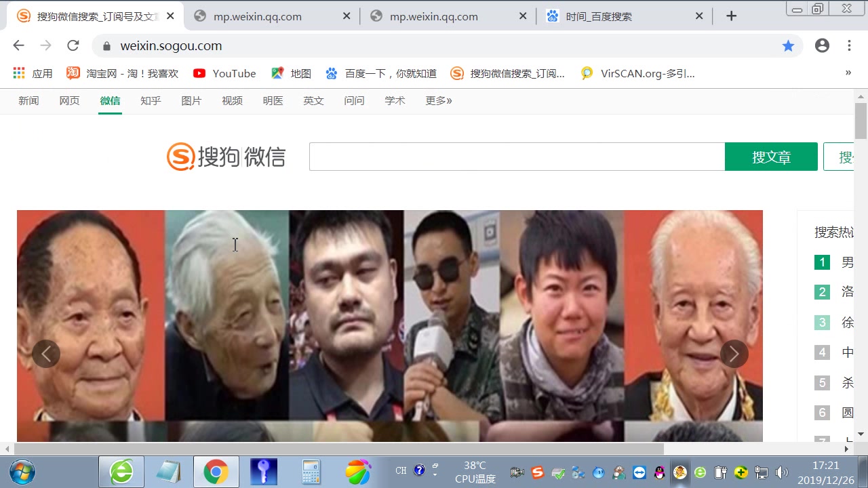Open Chrome's three-dot menu
Screen dimensions: 868x488
tap(849, 46)
